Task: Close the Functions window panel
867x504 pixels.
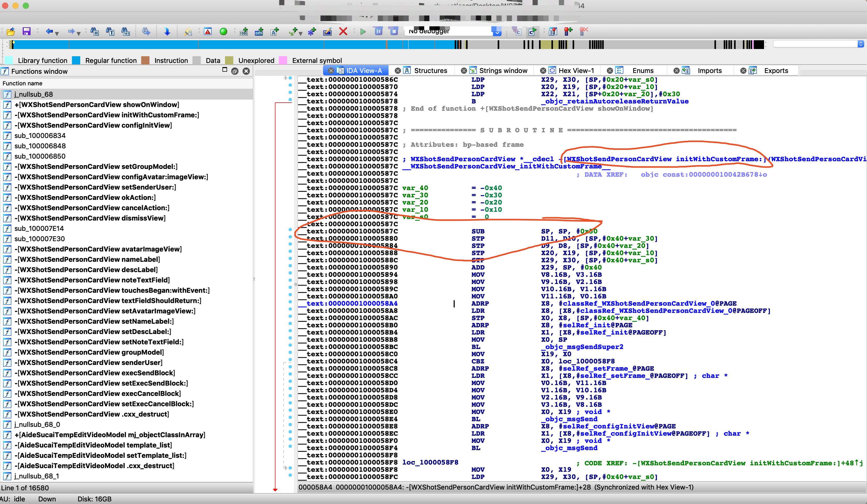Action: 246,71
